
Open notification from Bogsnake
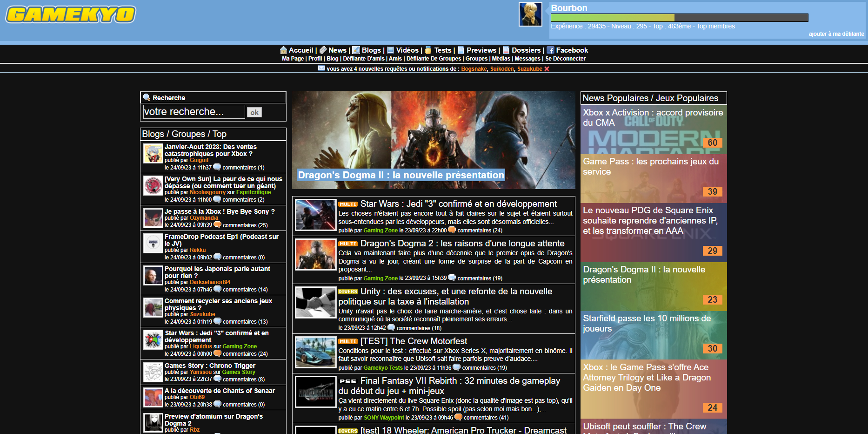[474, 69]
